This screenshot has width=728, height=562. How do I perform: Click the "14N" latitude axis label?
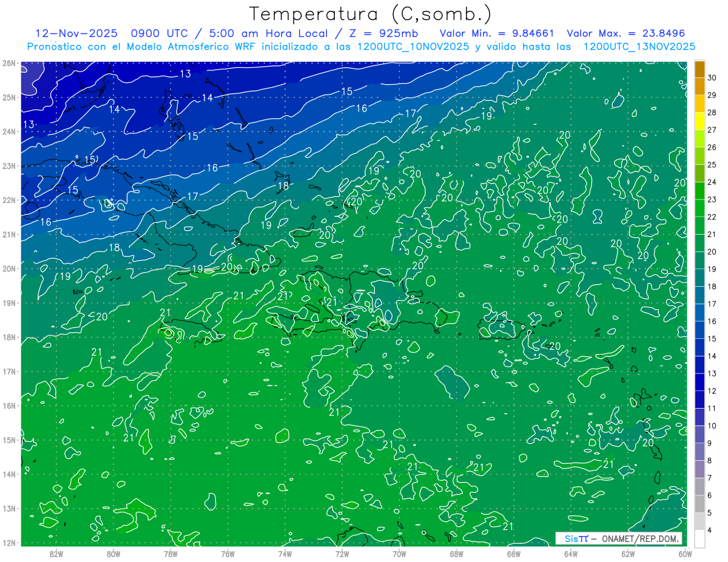click(9, 474)
